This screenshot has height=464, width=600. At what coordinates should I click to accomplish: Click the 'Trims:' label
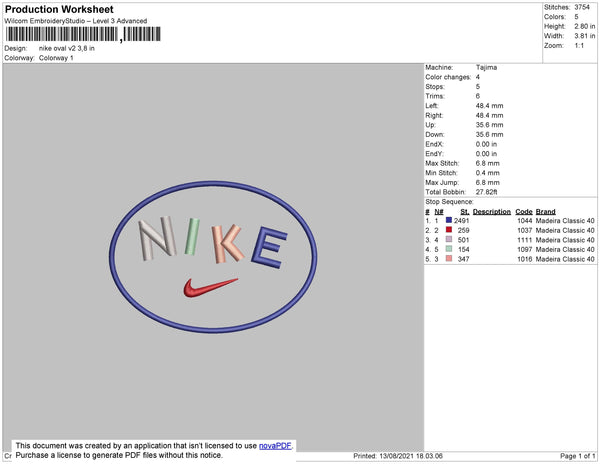tap(435, 96)
